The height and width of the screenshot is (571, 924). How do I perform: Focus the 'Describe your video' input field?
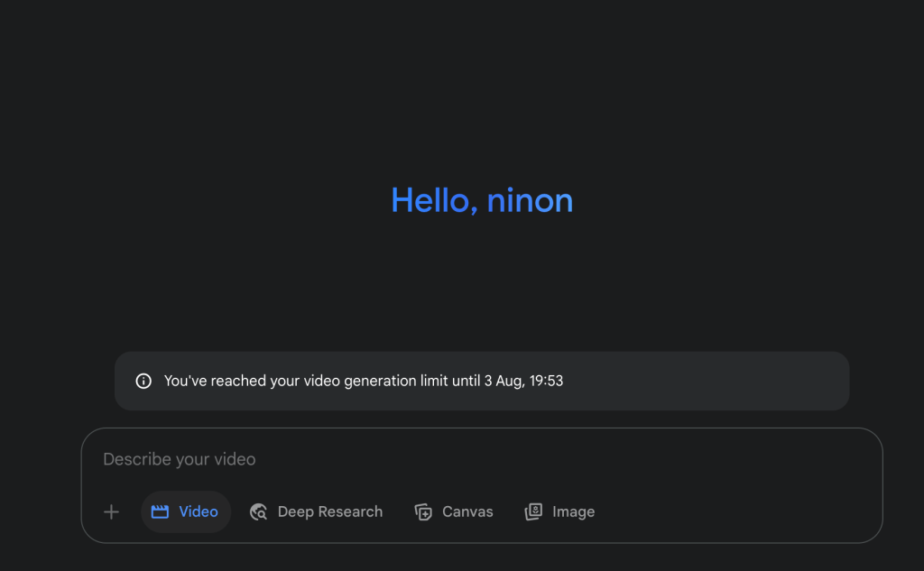[x=361, y=459]
